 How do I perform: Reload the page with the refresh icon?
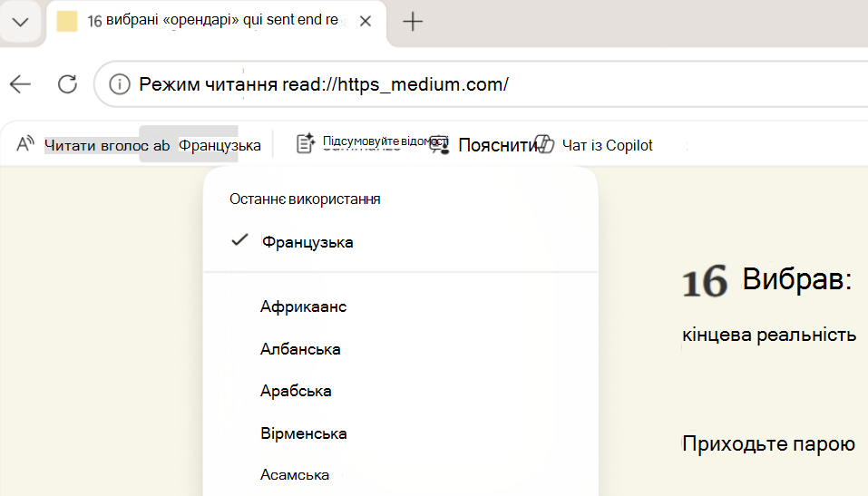click(67, 84)
